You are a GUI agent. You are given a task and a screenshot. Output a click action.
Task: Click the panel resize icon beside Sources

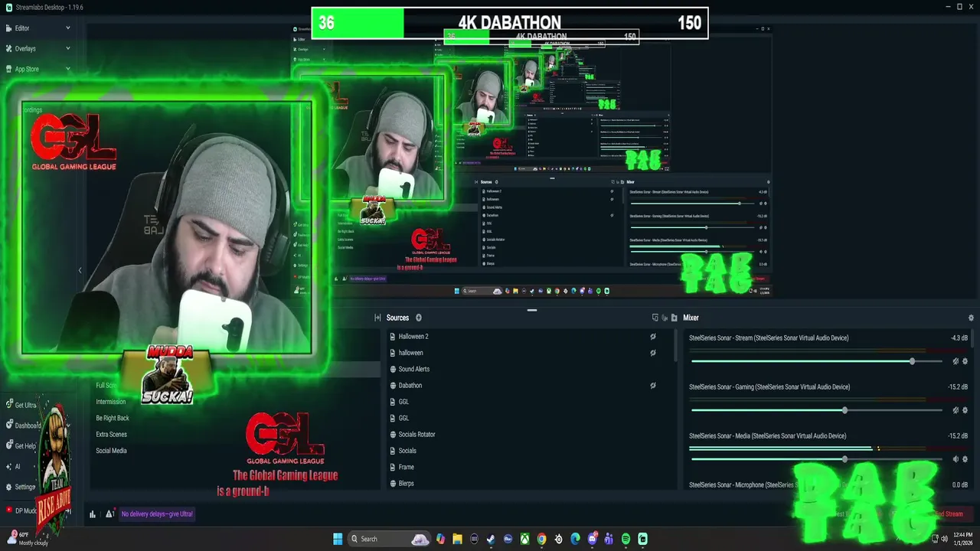(x=377, y=318)
